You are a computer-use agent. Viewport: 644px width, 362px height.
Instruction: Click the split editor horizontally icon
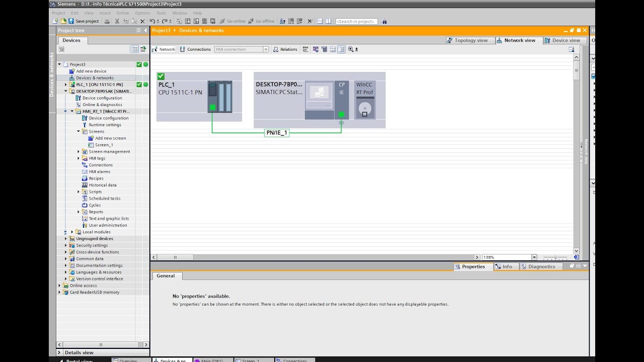coord(319,21)
